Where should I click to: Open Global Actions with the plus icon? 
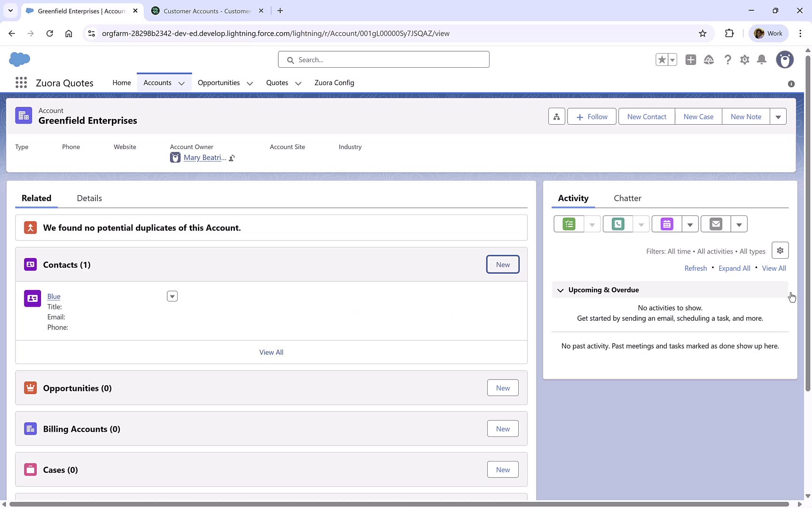(x=691, y=60)
